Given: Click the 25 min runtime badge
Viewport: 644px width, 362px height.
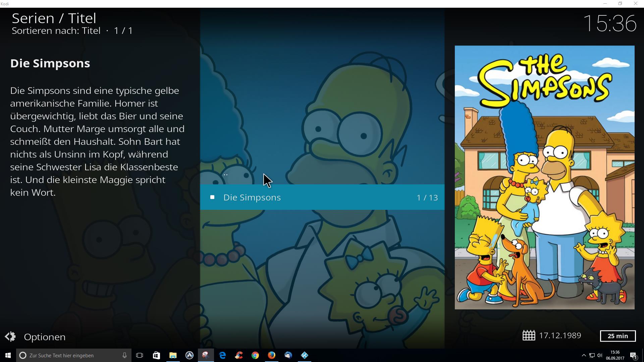Looking at the screenshot, I should (618, 336).
